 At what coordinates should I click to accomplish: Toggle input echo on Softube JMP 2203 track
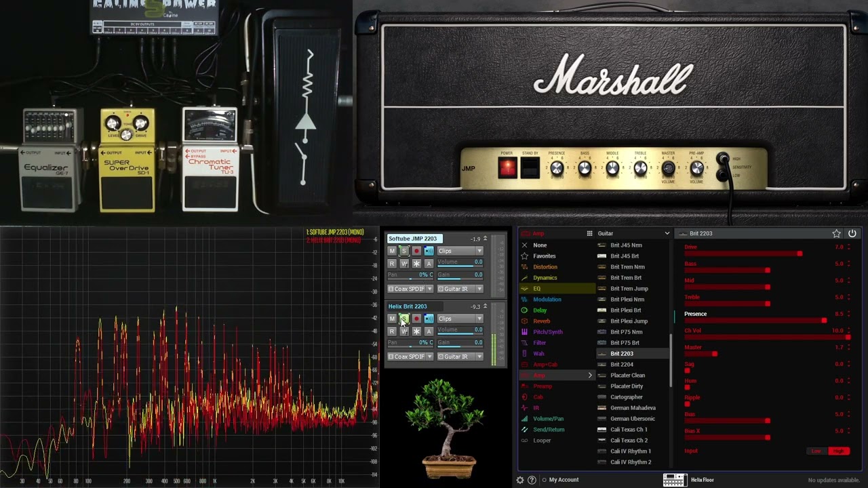click(429, 251)
